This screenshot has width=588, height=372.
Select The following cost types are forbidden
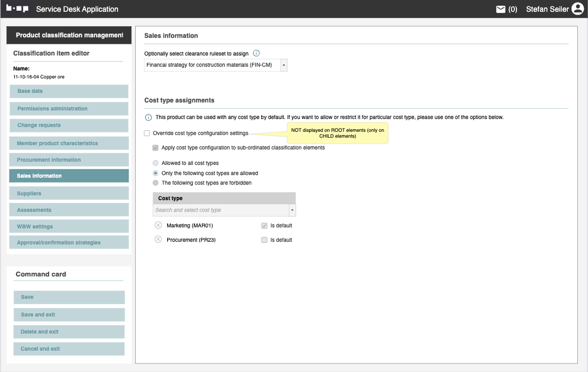pos(155,183)
